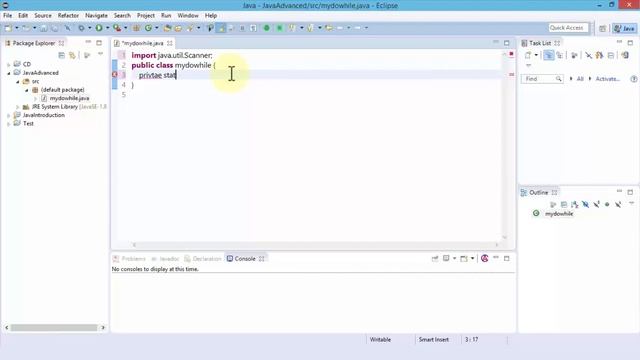Expand the CD project
Image resolution: width=640 pixels, height=360 pixels.
click(9, 64)
